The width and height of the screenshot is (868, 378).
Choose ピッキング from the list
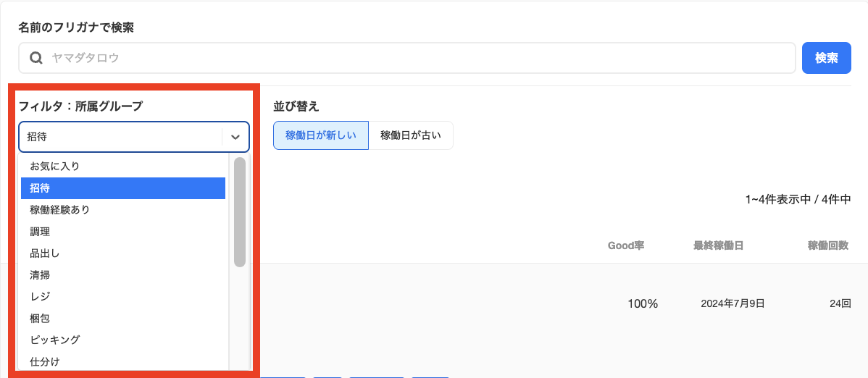pyautogui.click(x=123, y=340)
